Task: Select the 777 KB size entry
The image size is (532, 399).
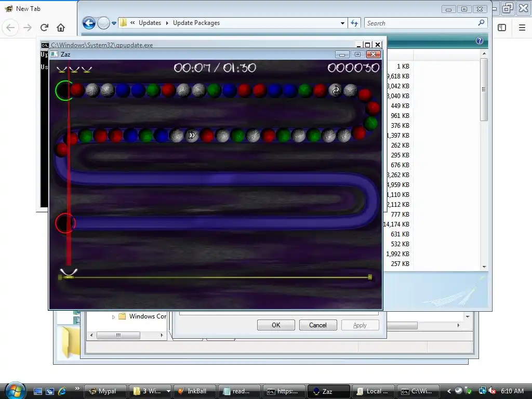Action: coord(400,215)
